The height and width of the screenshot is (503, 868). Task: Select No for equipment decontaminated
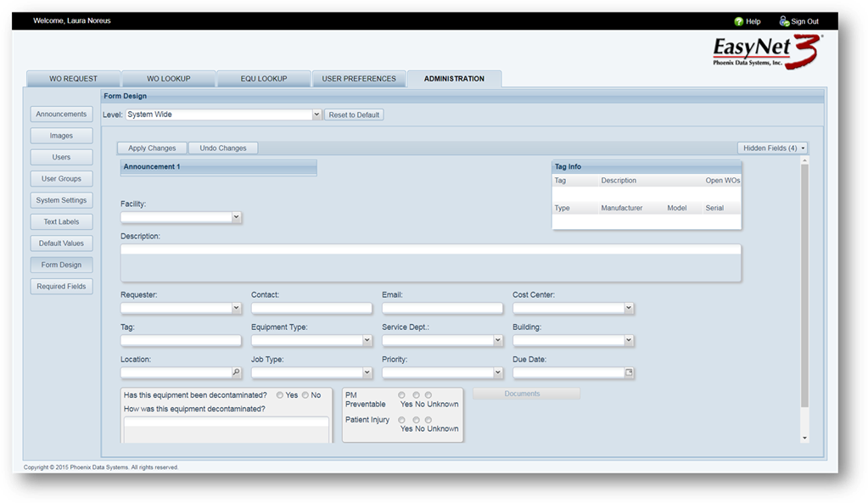[x=305, y=395]
